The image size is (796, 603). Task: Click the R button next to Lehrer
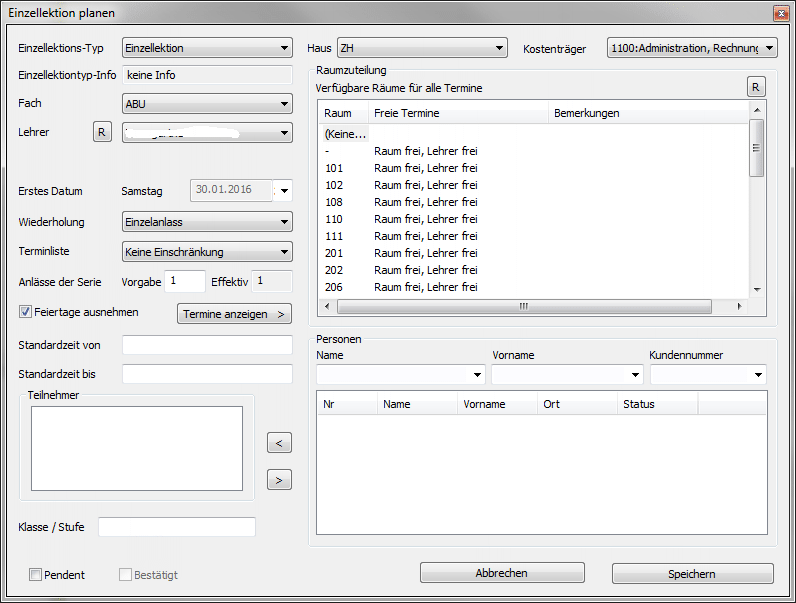[x=101, y=132]
